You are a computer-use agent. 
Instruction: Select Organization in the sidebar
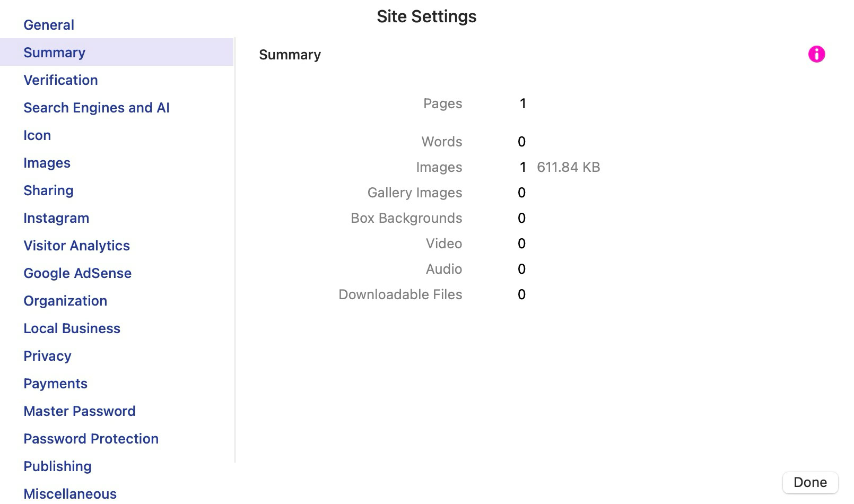click(x=65, y=301)
